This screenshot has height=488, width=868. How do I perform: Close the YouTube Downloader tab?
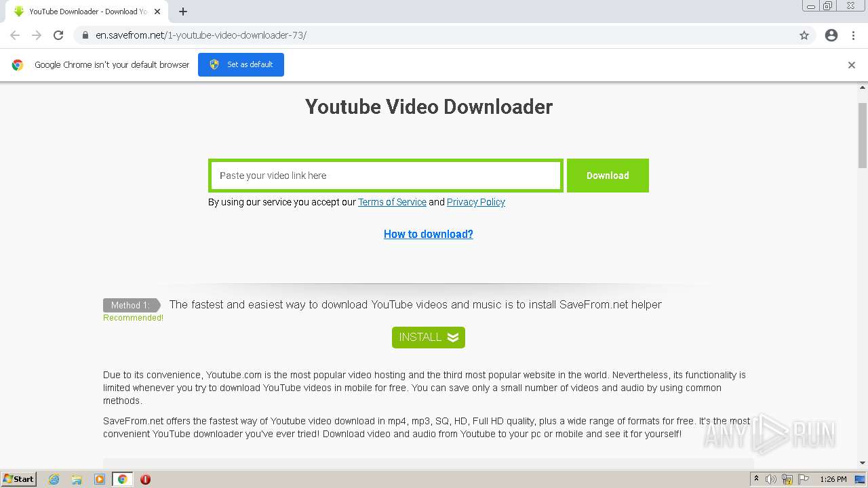157,12
